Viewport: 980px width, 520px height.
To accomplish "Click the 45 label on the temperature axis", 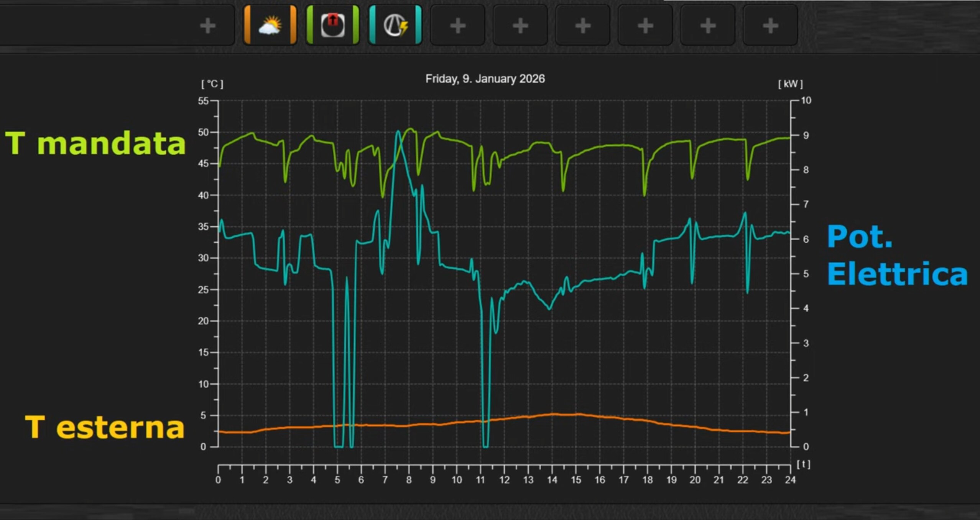I will point(203,164).
